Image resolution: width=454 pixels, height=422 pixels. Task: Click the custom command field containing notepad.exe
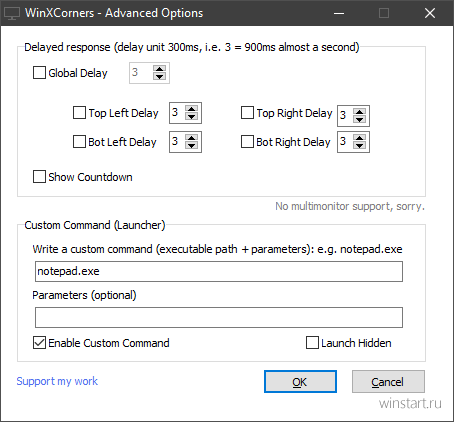(219, 271)
